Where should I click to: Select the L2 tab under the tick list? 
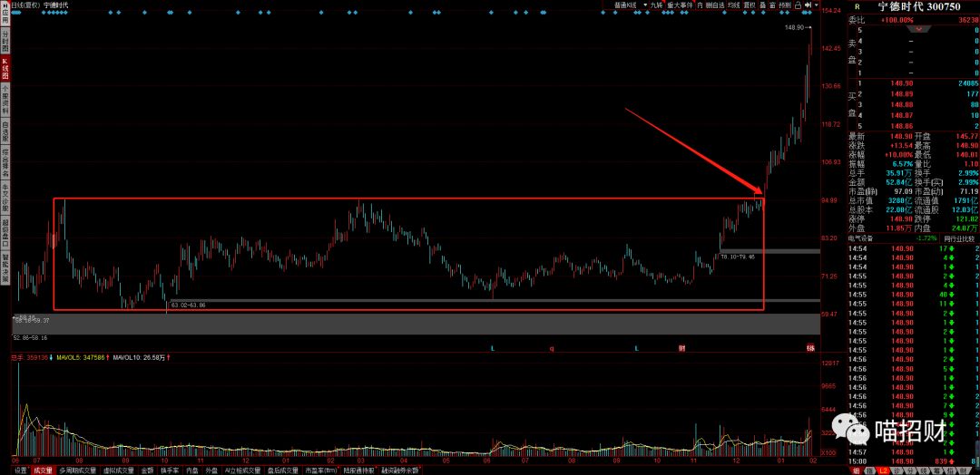click(883, 470)
